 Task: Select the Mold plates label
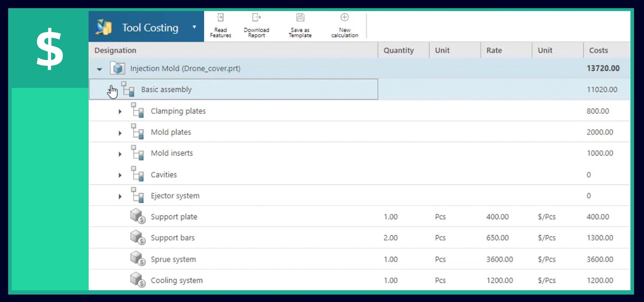pyautogui.click(x=171, y=132)
